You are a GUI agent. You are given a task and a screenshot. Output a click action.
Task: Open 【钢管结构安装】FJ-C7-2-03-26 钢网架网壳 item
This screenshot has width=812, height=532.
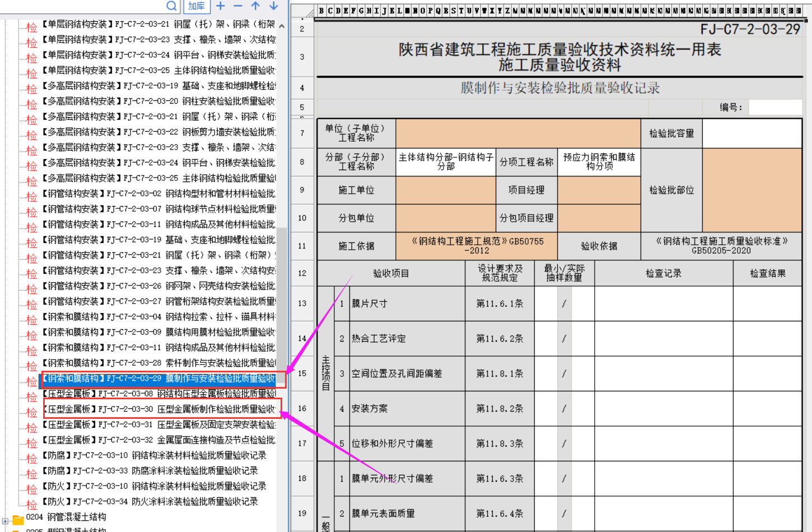pyautogui.click(x=158, y=286)
